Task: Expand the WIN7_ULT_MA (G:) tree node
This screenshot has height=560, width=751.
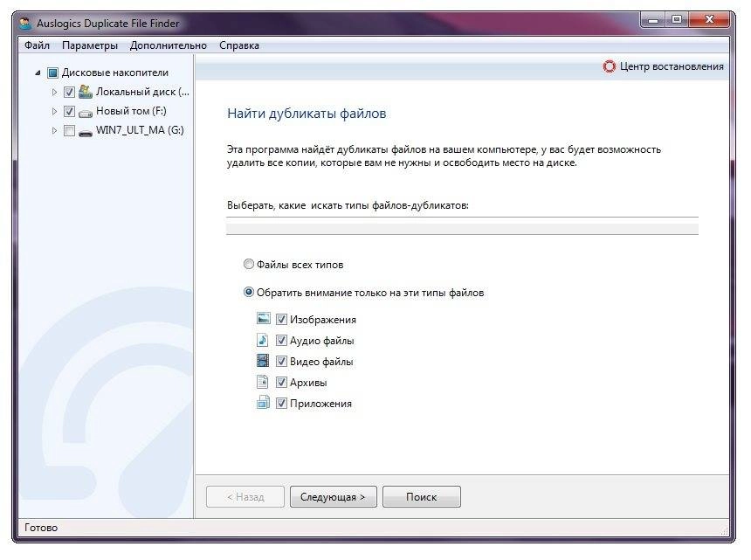Action: point(54,131)
